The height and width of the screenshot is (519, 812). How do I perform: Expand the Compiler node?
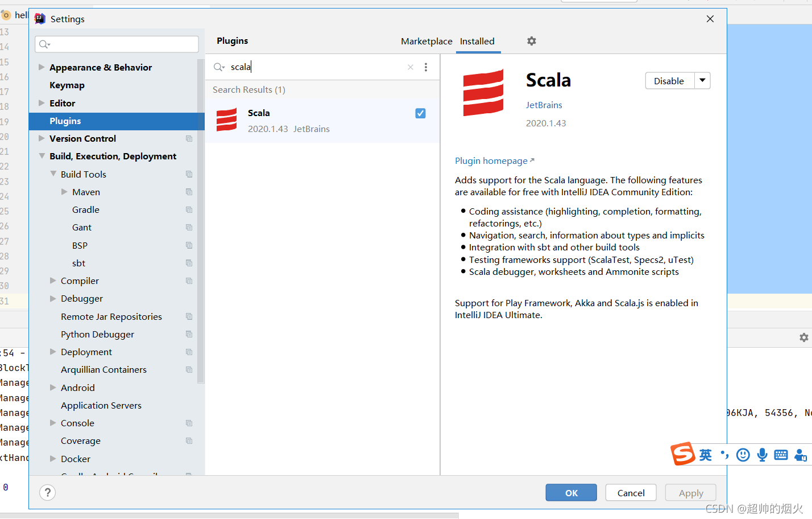coord(53,281)
